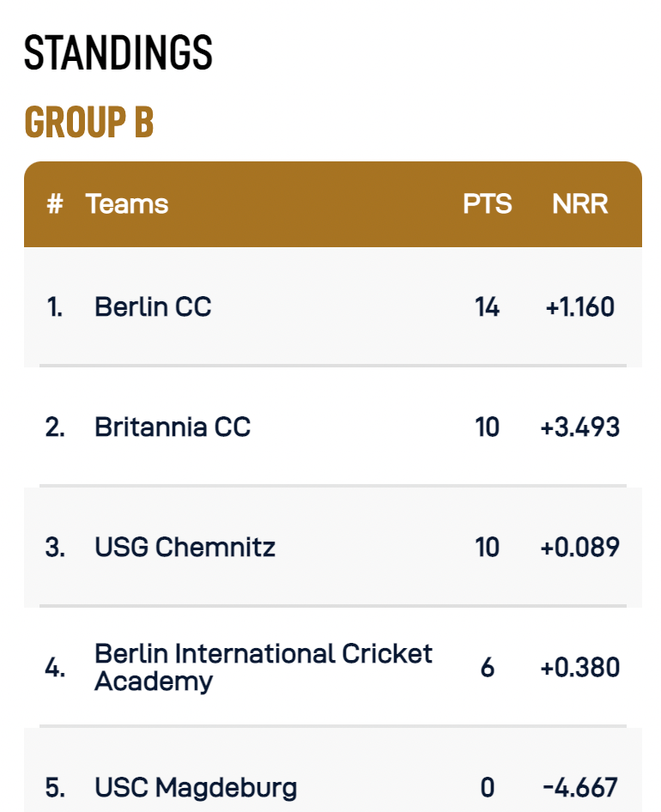Sort by the NRR column header
661x812 pixels.
pos(580,204)
